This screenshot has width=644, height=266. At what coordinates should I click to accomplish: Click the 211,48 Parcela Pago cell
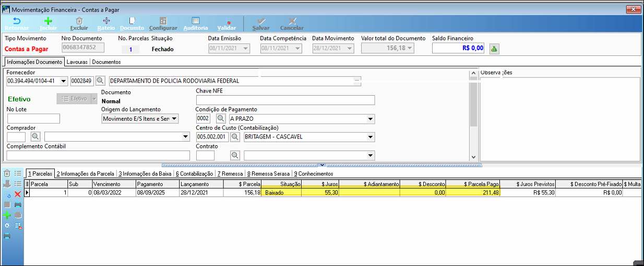pyautogui.click(x=473, y=193)
